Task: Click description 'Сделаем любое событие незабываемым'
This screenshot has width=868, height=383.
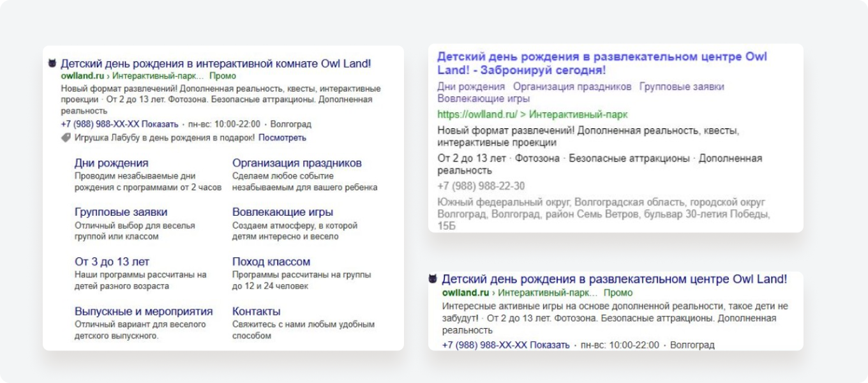Action: point(305,182)
